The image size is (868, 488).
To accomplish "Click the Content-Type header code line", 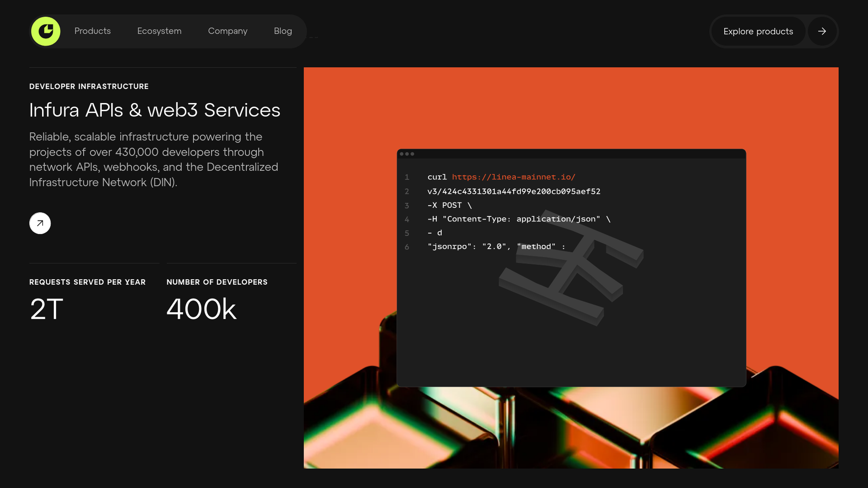I will pyautogui.click(x=519, y=219).
